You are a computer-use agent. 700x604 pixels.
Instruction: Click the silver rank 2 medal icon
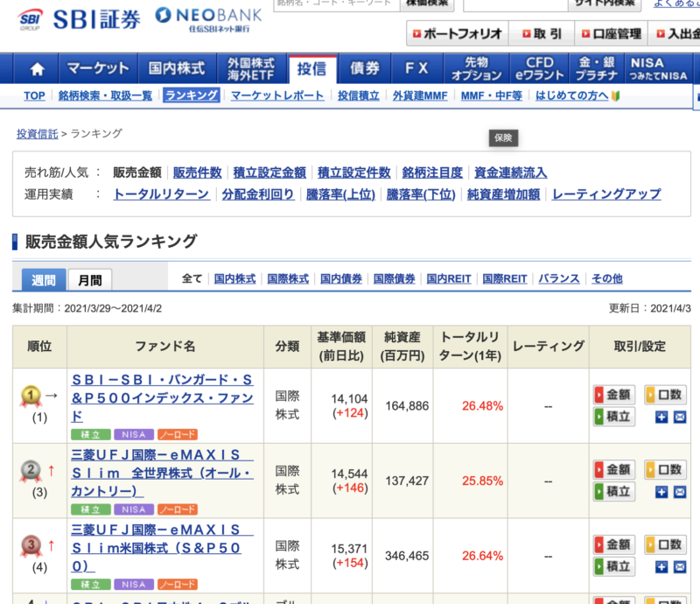click(x=31, y=471)
